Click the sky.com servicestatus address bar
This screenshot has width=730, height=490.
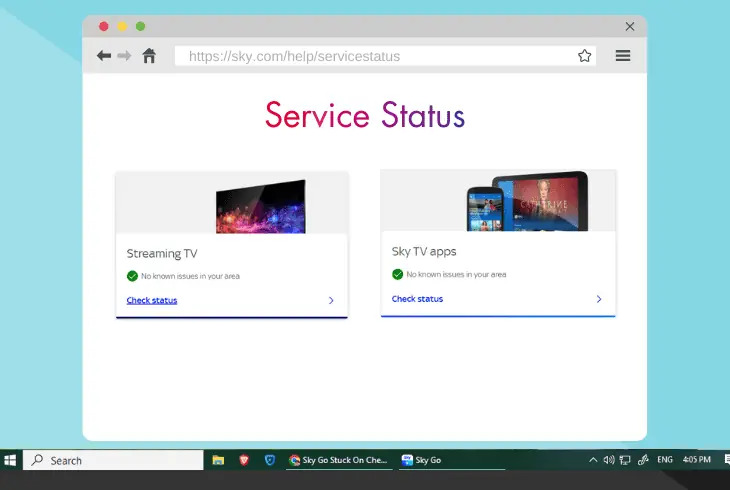coord(385,56)
